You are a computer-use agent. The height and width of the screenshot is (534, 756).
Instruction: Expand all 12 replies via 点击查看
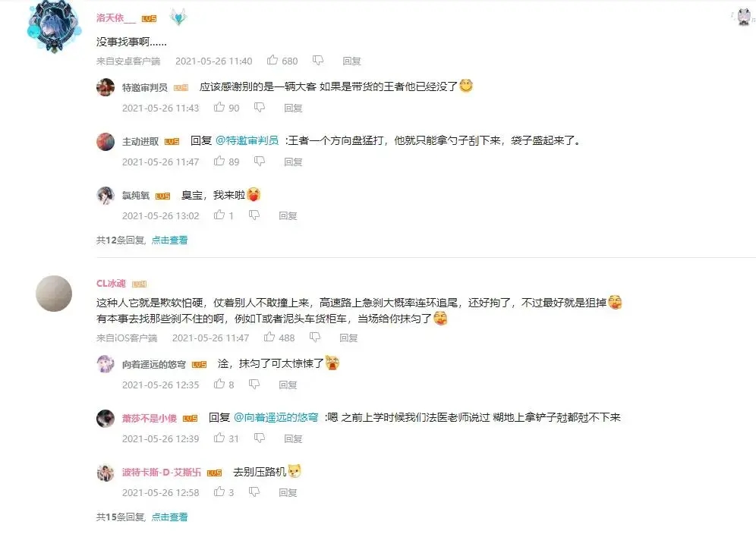click(169, 240)
